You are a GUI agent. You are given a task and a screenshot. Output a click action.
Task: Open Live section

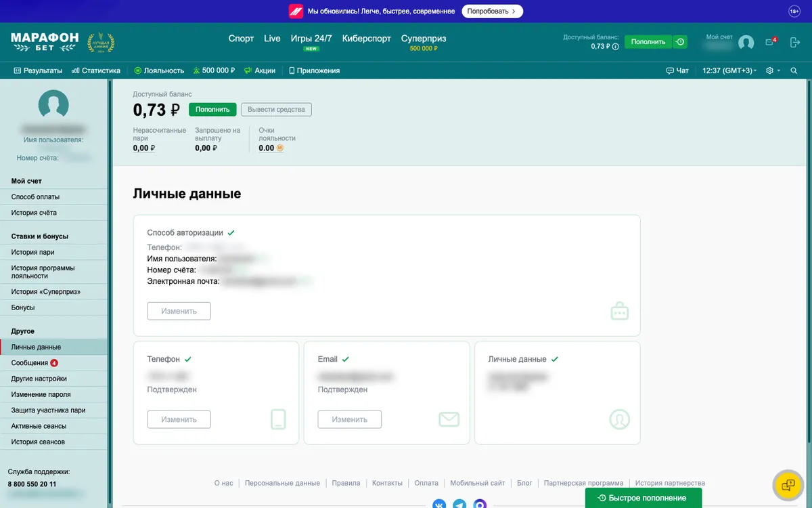[272, 39]
